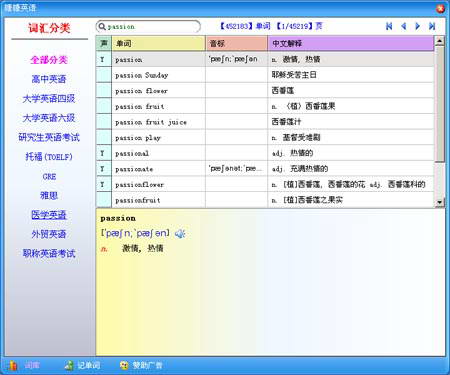Toggle the sound marker for passionflower
Image resolution: width=450 pixels, height=375 pixels.
[x=103, y=185]
